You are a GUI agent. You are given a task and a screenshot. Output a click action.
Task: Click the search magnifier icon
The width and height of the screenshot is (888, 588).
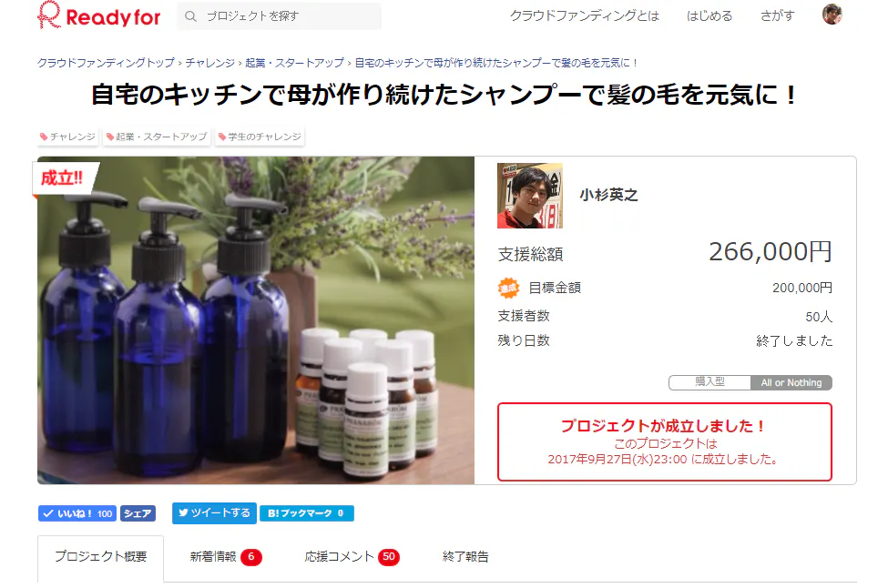(x=191, y=16)
